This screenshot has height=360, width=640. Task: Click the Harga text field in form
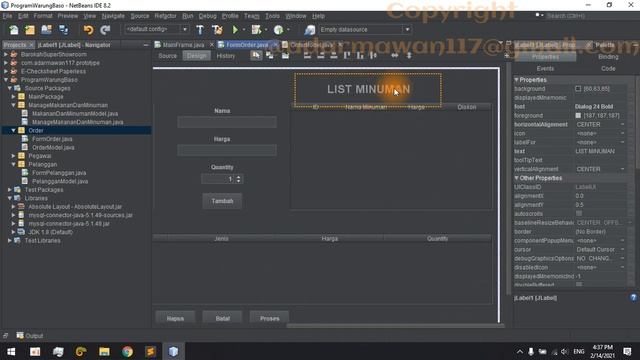(x=227, y=150)
